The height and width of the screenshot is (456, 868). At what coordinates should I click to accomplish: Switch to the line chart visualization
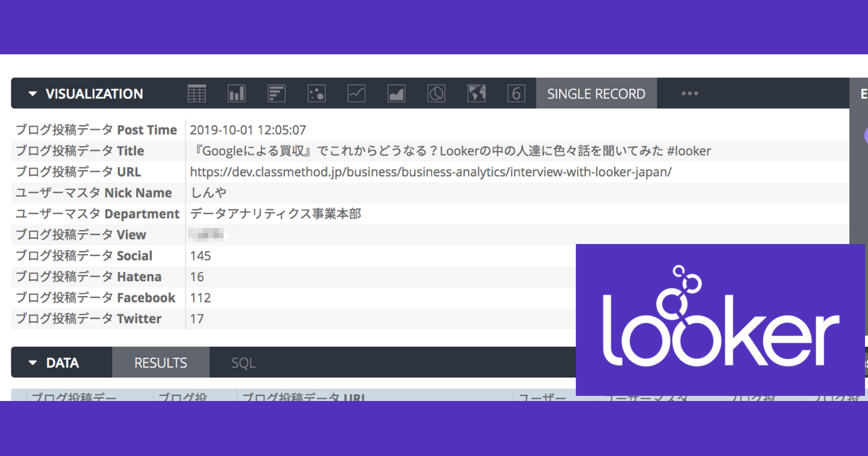click(x=356, y=93)
